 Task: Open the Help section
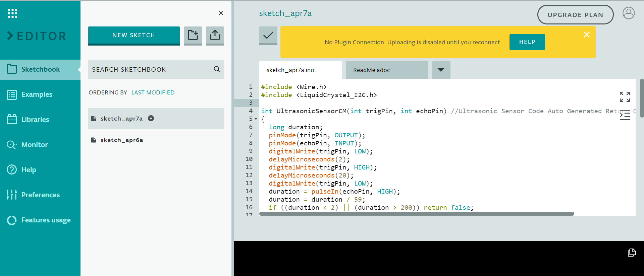coord(40,170)
